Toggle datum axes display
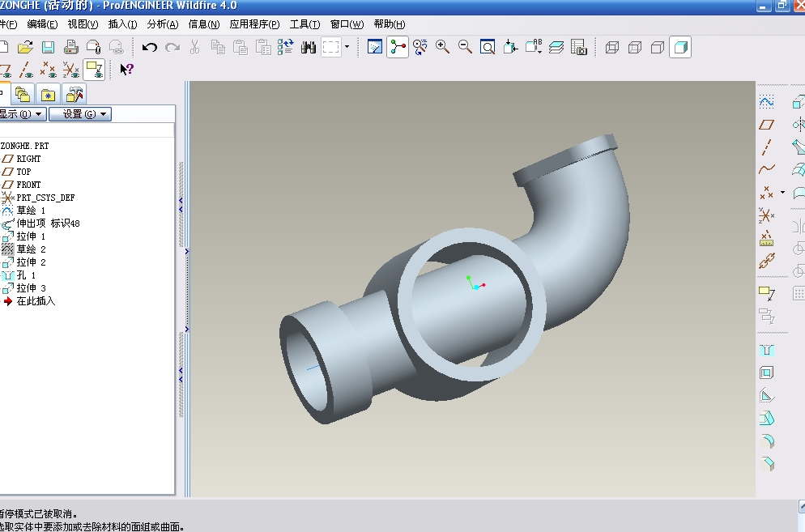 (26, 70)
